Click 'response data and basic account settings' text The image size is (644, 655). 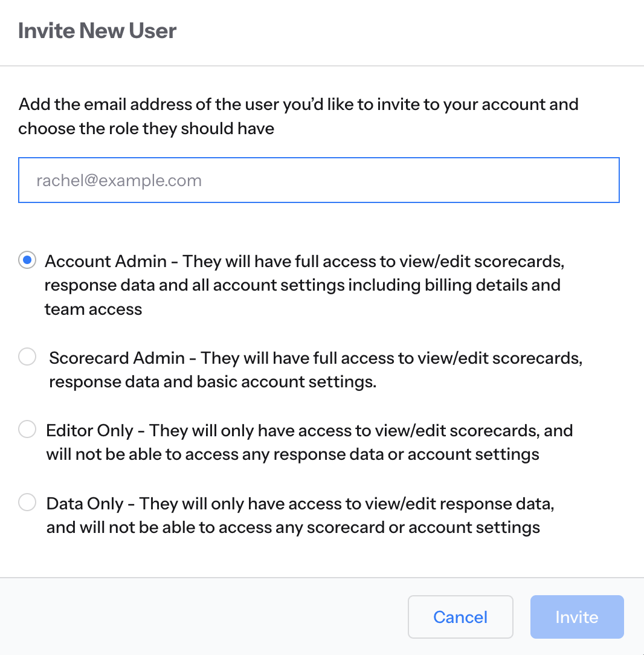click(x=213, y=382)
